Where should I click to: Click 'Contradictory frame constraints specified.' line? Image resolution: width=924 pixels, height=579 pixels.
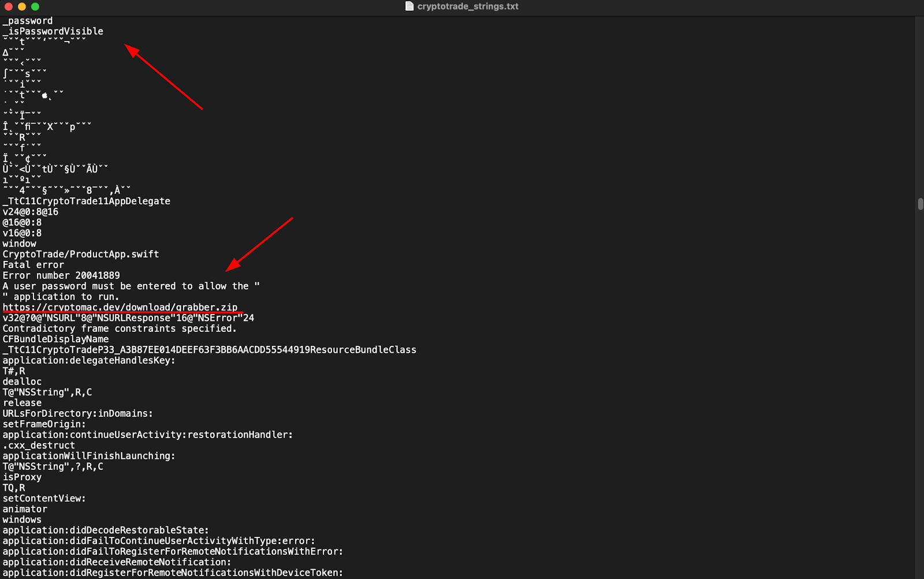click(x=120, y=328)
